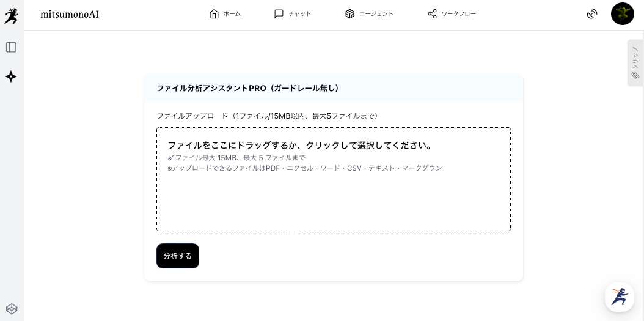
Task: Expand the クリップ side tab
Action: point(635,63)
